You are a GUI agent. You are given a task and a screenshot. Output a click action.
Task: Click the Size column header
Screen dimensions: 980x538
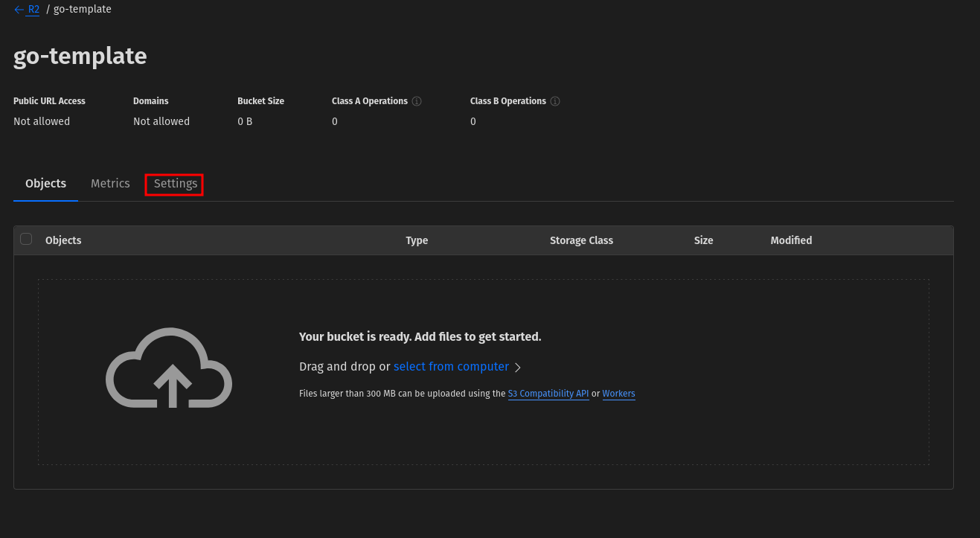(x=703, y=240)
